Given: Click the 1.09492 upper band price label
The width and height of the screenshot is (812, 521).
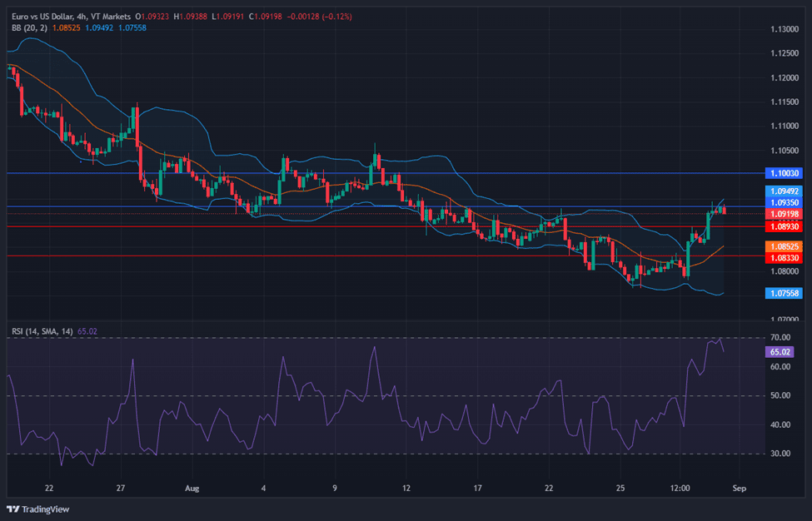Looking at the screenshot, I should [x=784, y=191].
